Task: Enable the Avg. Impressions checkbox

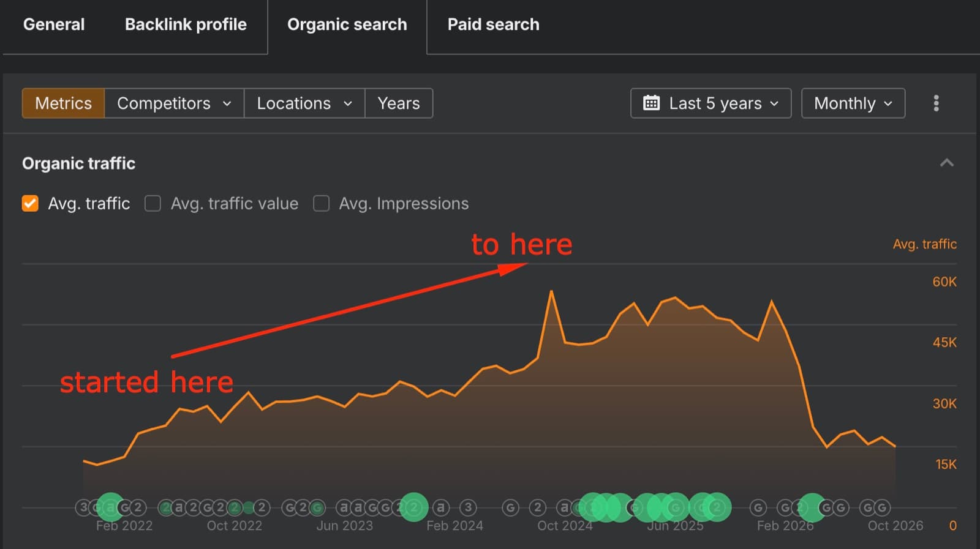Action: pos(321,203)
